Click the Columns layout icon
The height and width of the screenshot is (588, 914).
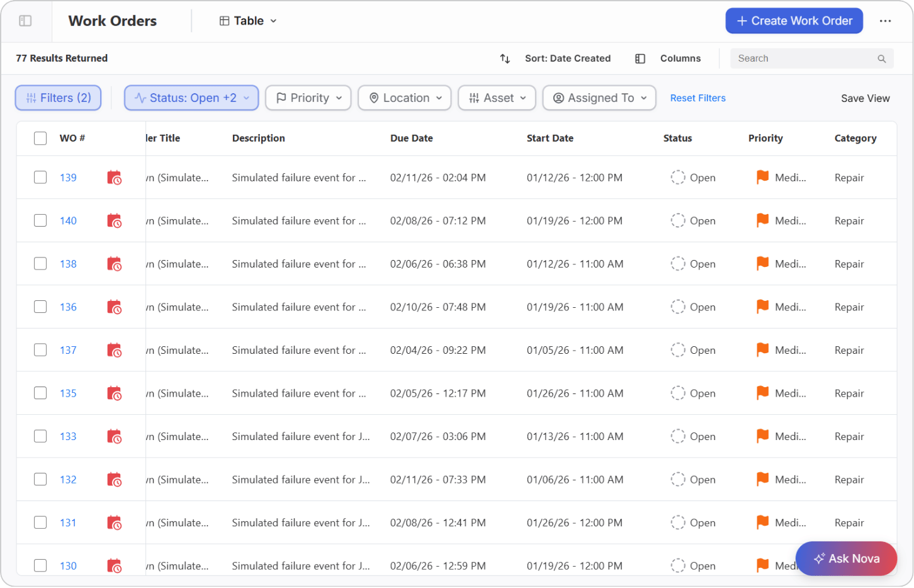click(640, 59)
